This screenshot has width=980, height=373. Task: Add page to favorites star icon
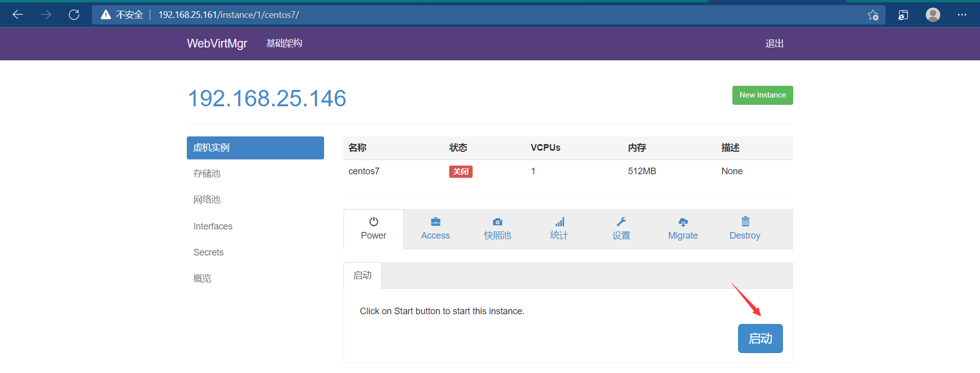(x=873, y=15)
